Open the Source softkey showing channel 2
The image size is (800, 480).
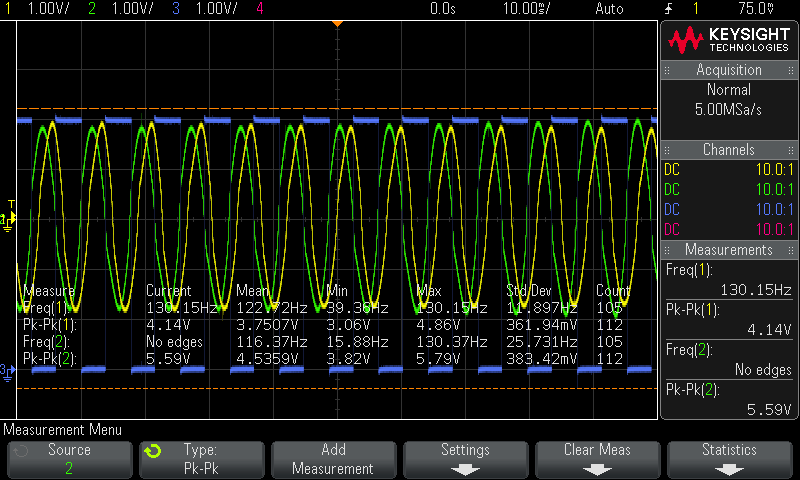click(x=69, y=459)
